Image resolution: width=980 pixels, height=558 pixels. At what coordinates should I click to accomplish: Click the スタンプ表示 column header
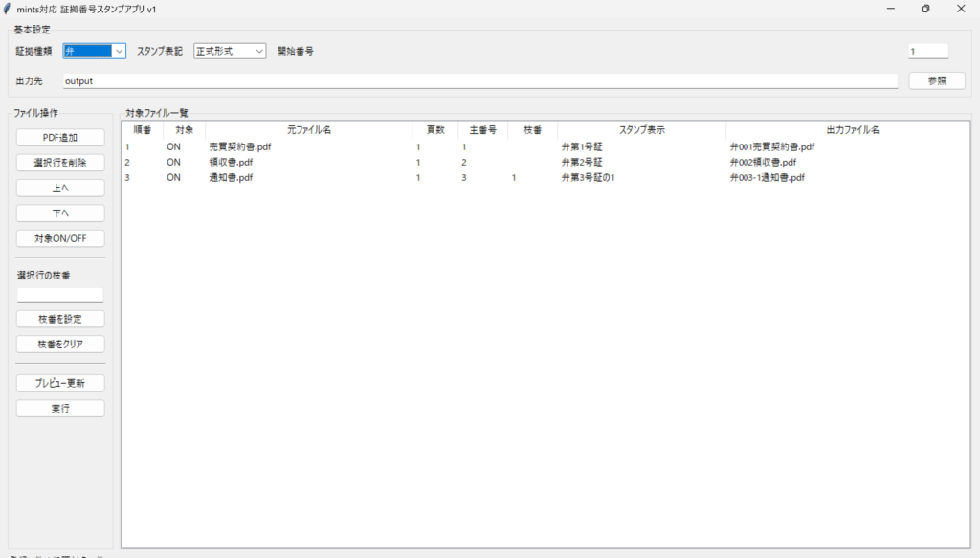641,129
